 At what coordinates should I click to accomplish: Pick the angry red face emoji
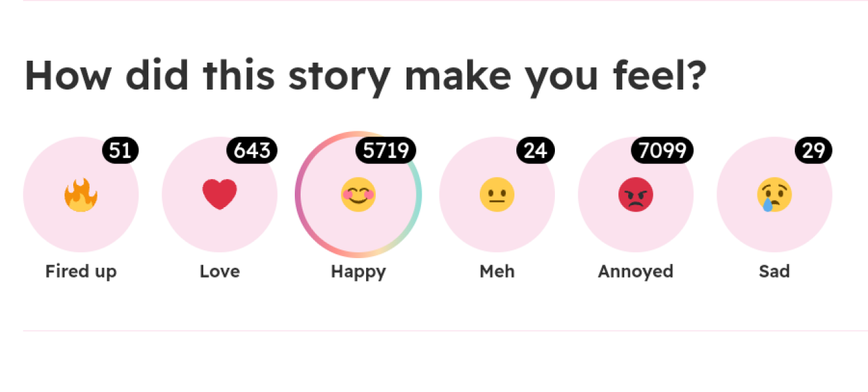(635, 195)
